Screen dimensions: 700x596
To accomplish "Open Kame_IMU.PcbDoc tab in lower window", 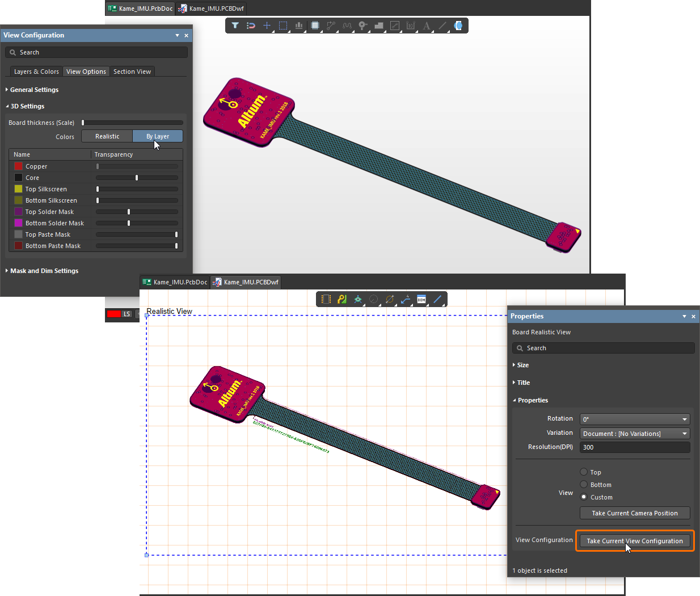I will pos(175,282).
